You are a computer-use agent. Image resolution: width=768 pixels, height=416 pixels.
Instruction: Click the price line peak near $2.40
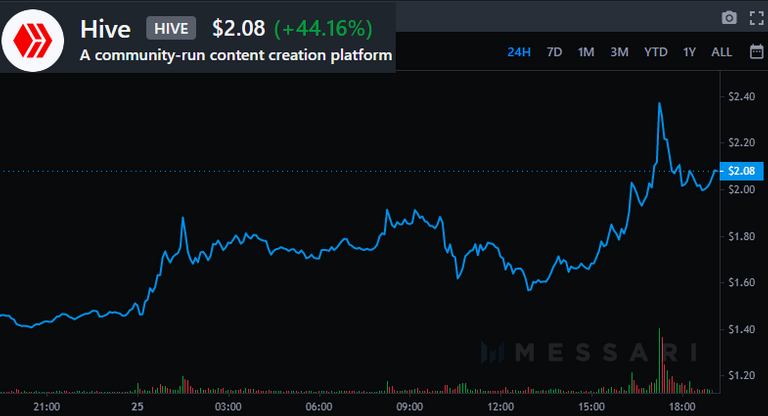tap(660, 103)
